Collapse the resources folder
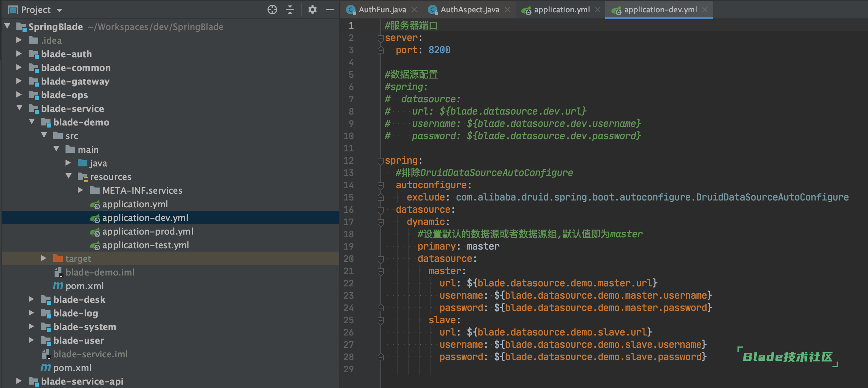This screenshot has height=388, width=868. 69,176
